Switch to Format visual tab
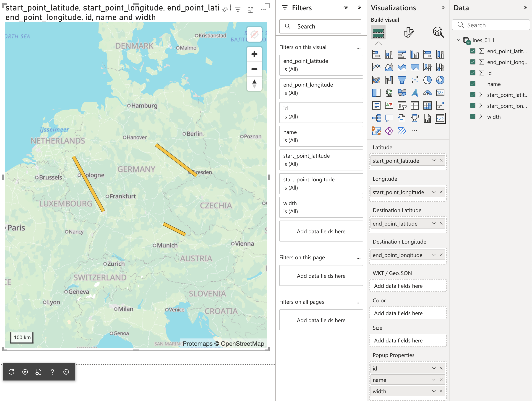The image size is (532, 401). point(408,32)
